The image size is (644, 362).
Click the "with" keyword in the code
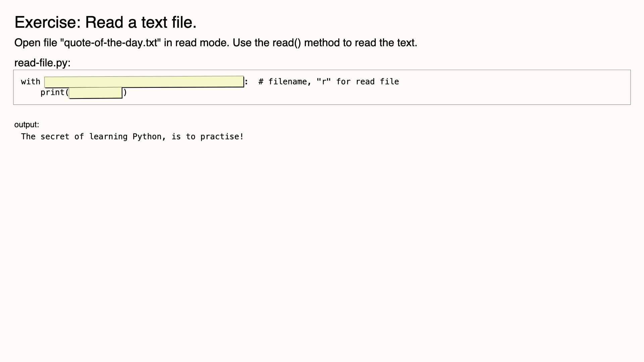pos(31,81)
